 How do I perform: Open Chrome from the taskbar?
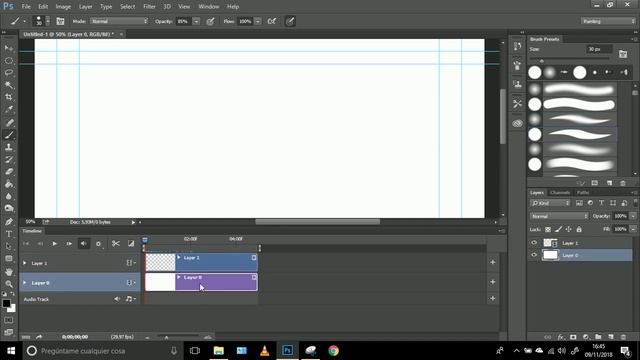pos(333,351)
